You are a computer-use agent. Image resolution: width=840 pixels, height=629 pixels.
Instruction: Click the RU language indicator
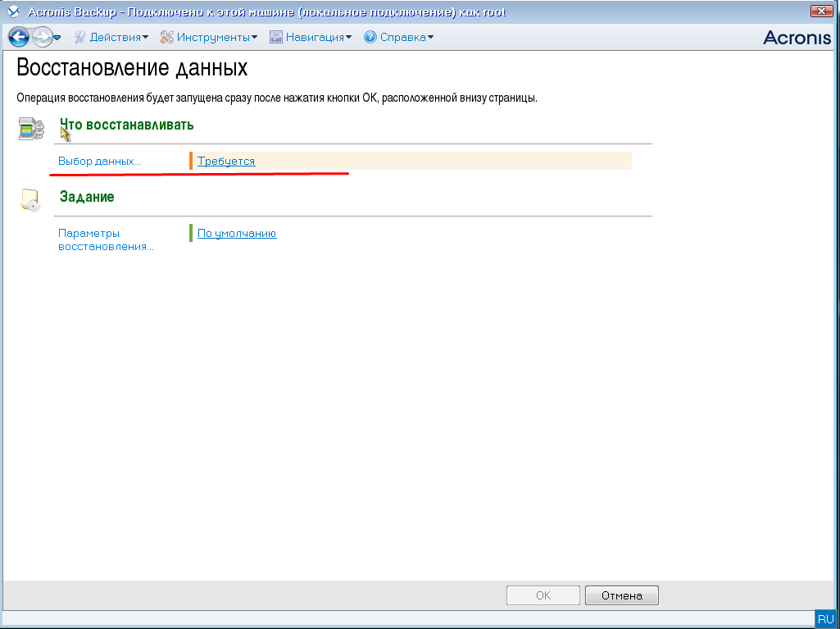click(x=825, y=619)
